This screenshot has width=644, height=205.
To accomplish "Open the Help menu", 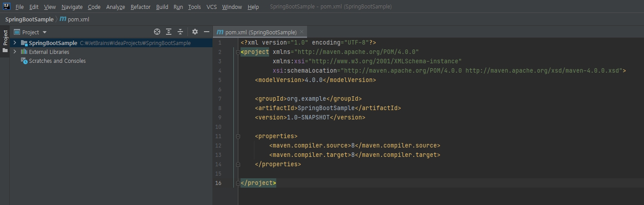I will [253, 7].
